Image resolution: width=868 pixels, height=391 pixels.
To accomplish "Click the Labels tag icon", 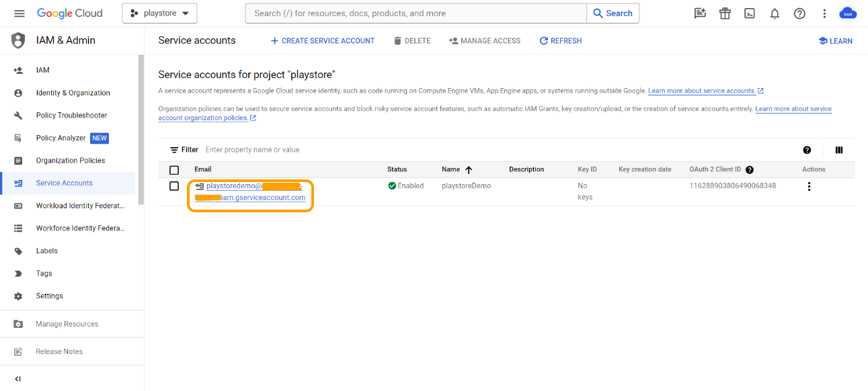I will [18, 251].
